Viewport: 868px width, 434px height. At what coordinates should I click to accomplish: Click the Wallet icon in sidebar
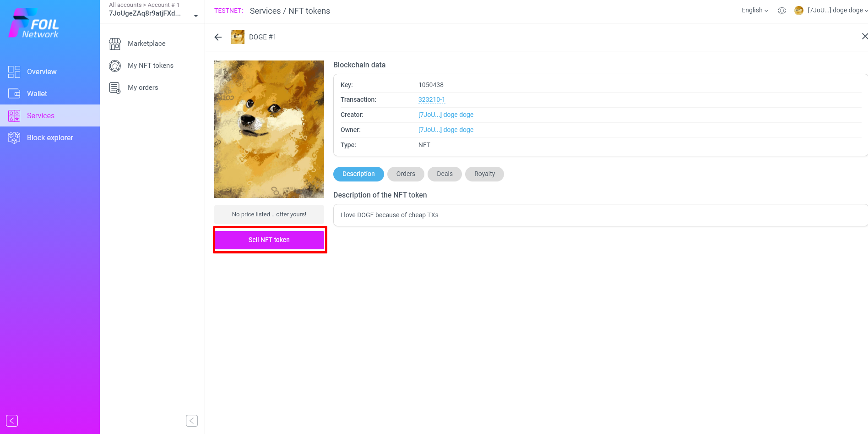coord(14,93)
